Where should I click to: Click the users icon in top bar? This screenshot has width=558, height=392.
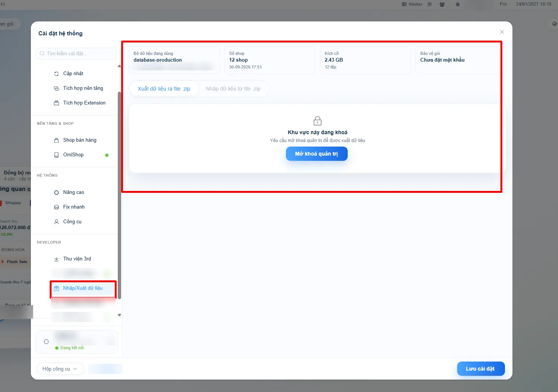coord(442,5)
